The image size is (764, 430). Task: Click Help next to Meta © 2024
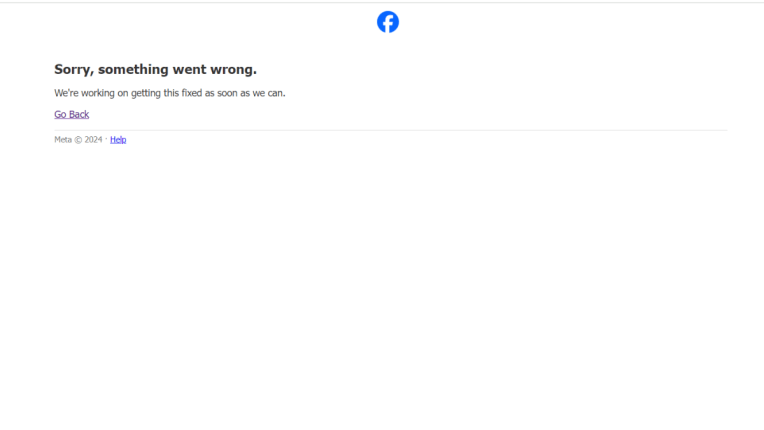[x=118, y=140]
